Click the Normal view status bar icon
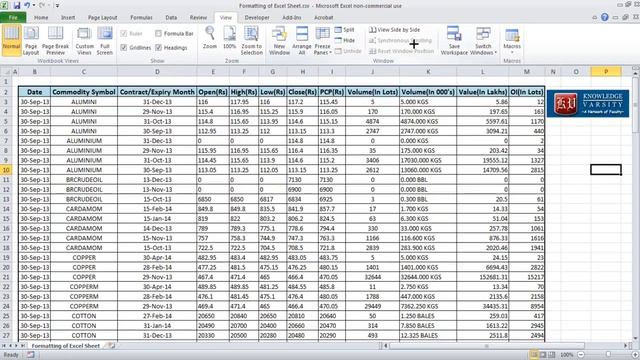This screenshot has width=640, height=360. click(533, 355)
